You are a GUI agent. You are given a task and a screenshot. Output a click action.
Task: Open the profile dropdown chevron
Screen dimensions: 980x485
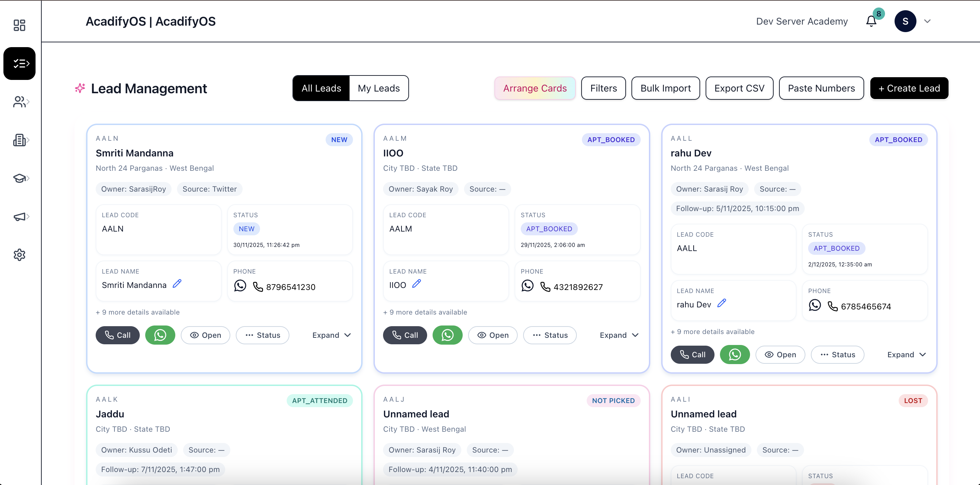(x=927, y=21)
